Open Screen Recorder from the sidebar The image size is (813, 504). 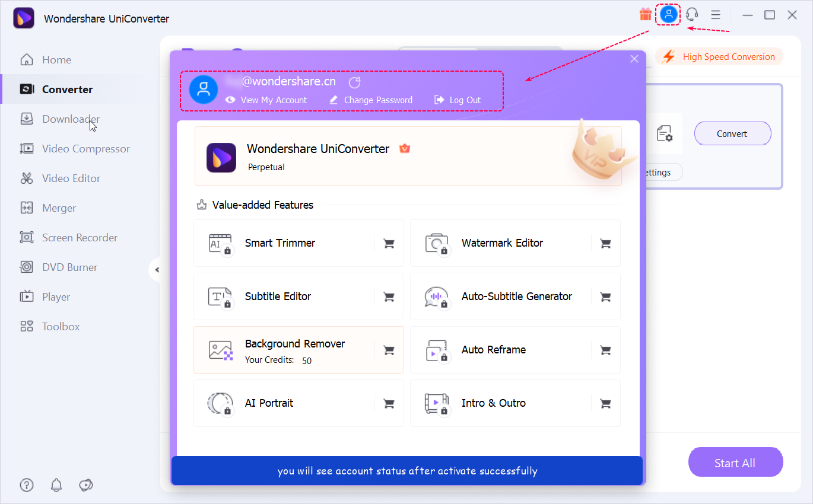(x=81, y=238)
